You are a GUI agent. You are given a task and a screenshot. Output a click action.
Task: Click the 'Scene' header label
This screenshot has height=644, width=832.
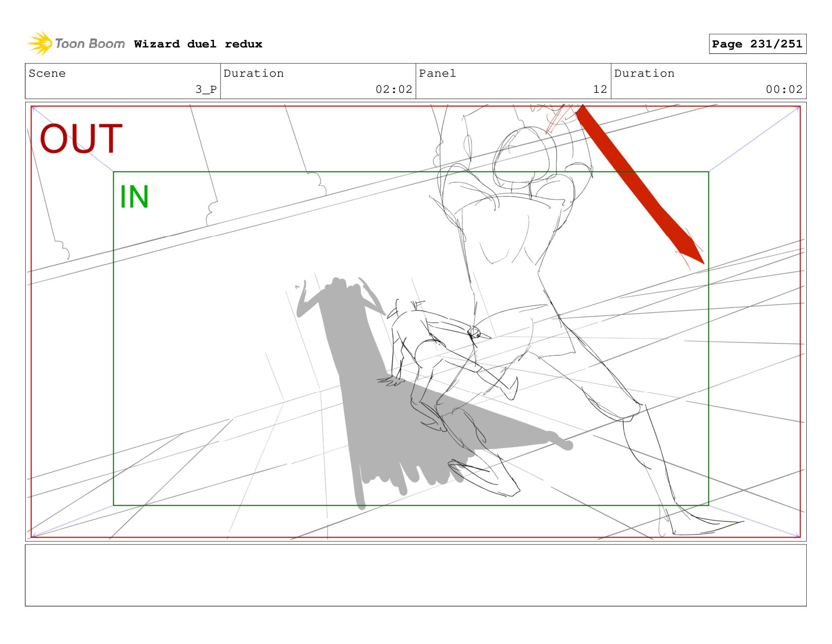click(47, 73)
